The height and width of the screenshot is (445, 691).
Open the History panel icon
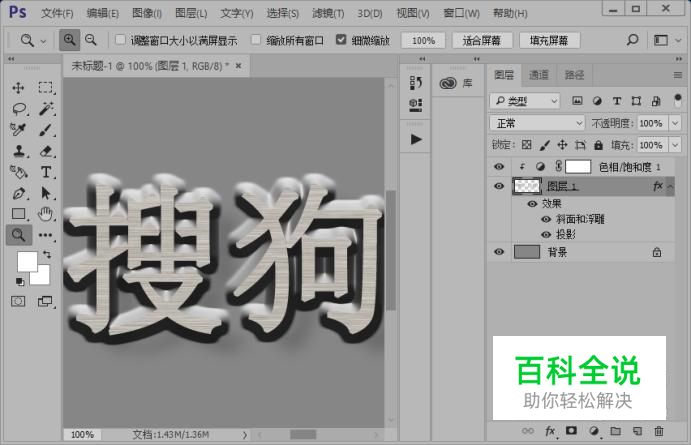tap(416, 82)
